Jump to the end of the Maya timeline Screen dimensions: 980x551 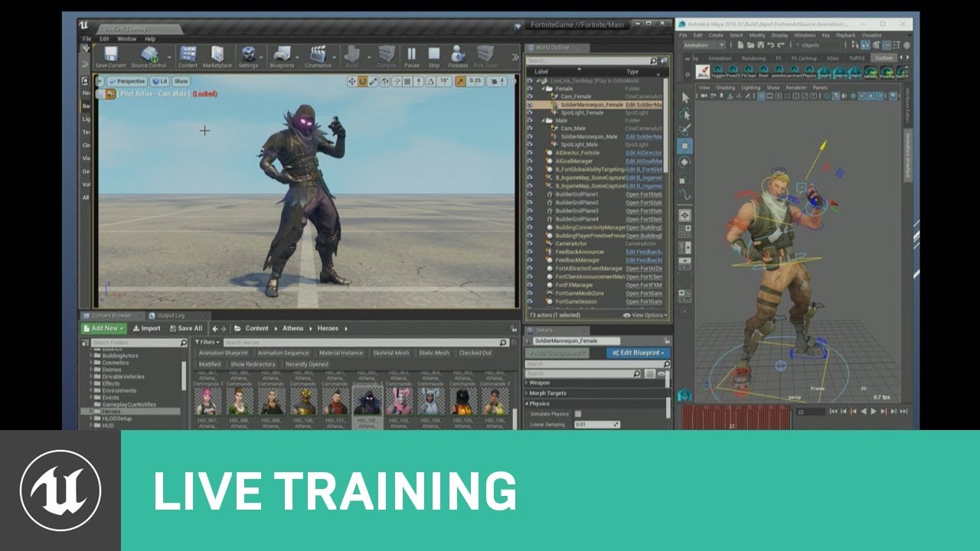tap(905, 412)
